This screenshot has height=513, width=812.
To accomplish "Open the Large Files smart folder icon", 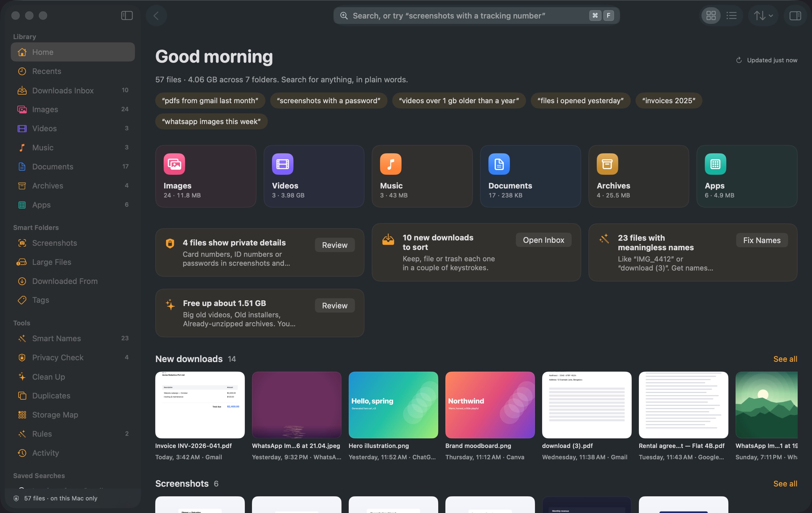I will (x=22, y=262).
